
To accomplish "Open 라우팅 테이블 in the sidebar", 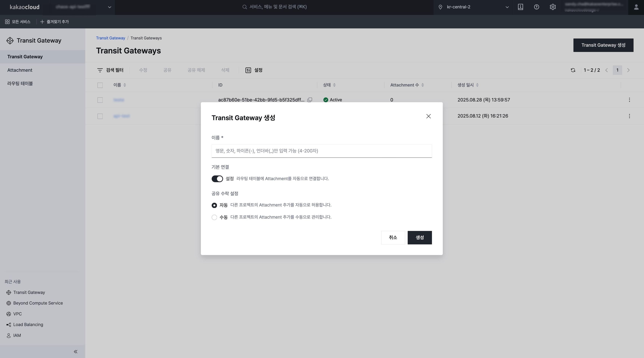I will [20, 84].
